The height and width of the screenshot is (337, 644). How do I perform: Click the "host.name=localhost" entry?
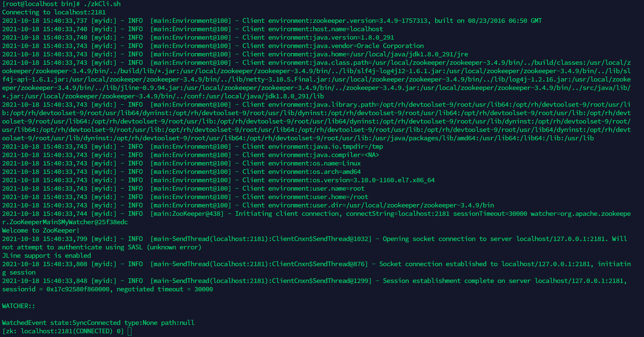pos(348,29)
